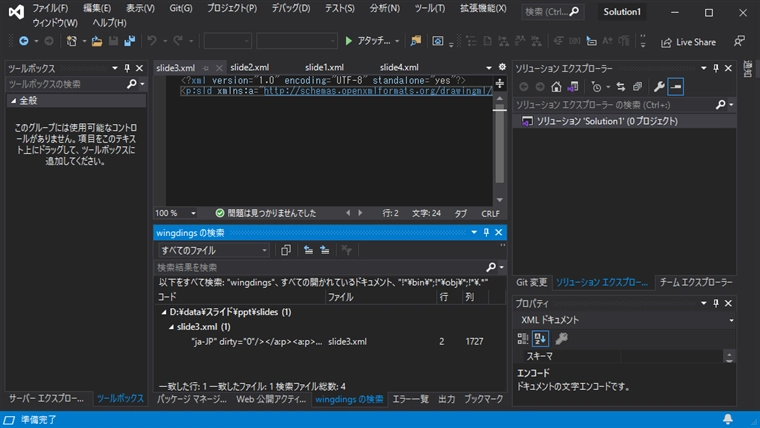Viewport: 760px width, 428px height.
Task: Open the 100 % zoom dropdown
Action: pyautogui.click(x=193, y=213)
